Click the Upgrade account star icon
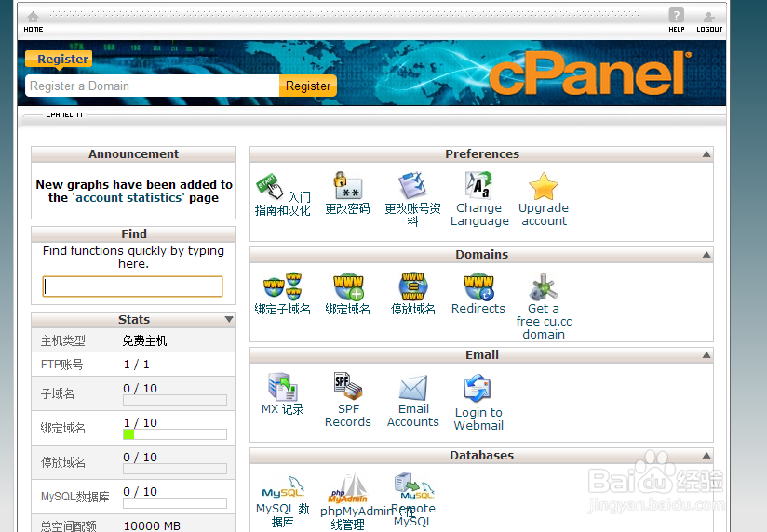767x532 pixels. pos(544,186)
